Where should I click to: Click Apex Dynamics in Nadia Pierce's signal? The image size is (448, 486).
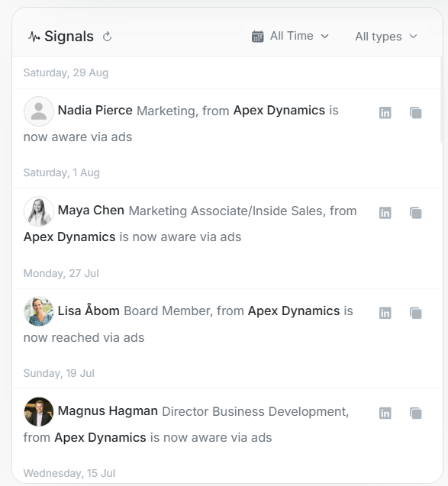pyautogui.click(x=279, y=111)
